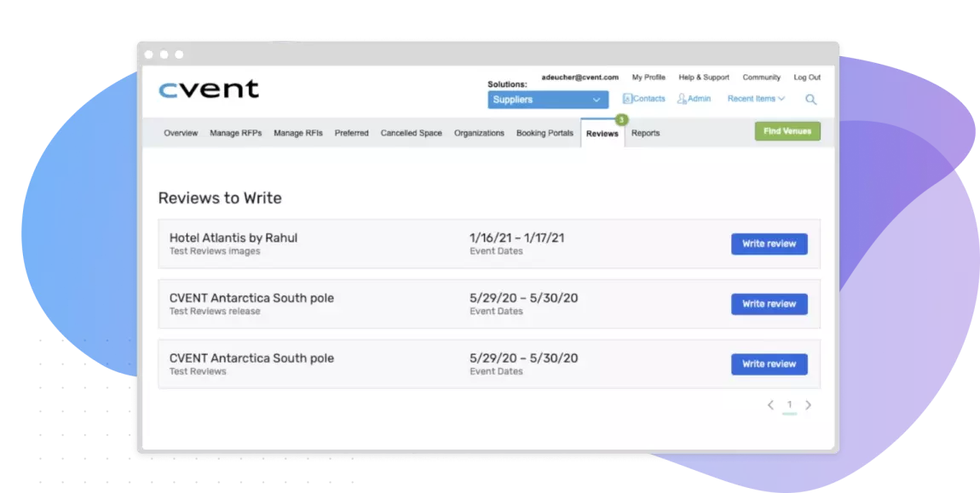Image resolution: width=980 pixels, height=493 pixels.
Task: Click the Cvent logo
Action: [x=208, y=89]
